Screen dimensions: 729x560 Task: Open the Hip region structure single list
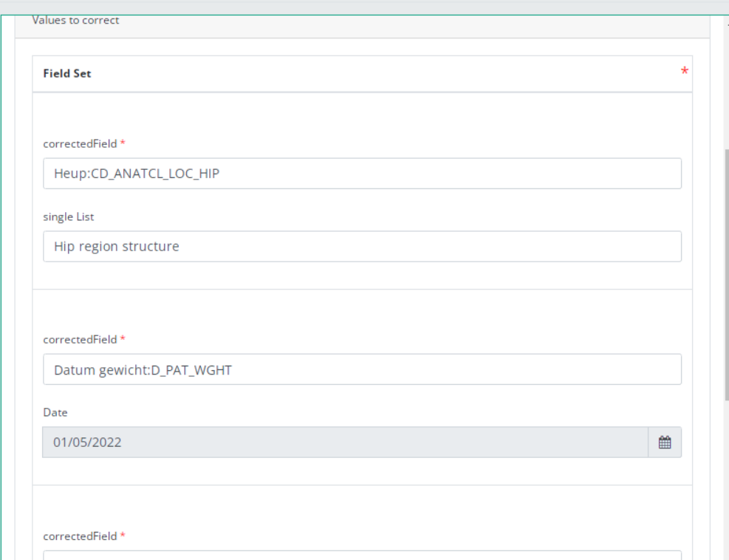point(362,246)
